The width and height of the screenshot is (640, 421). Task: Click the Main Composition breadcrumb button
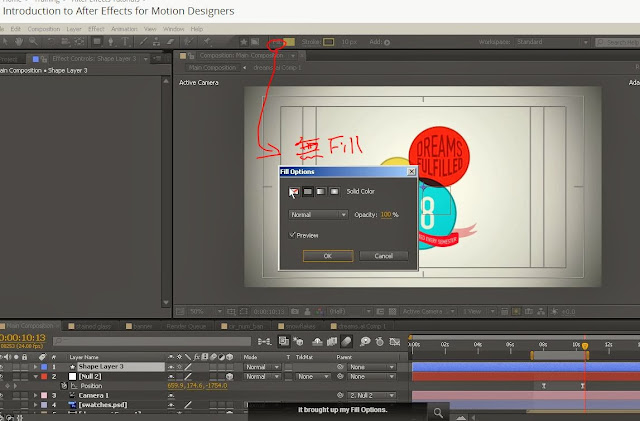[x=212, y=67]
